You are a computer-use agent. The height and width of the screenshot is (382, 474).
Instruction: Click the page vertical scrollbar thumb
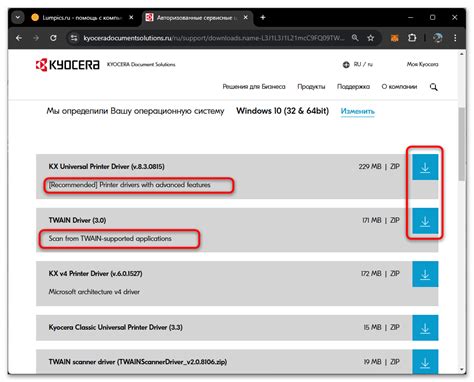(x=462, y=144)
